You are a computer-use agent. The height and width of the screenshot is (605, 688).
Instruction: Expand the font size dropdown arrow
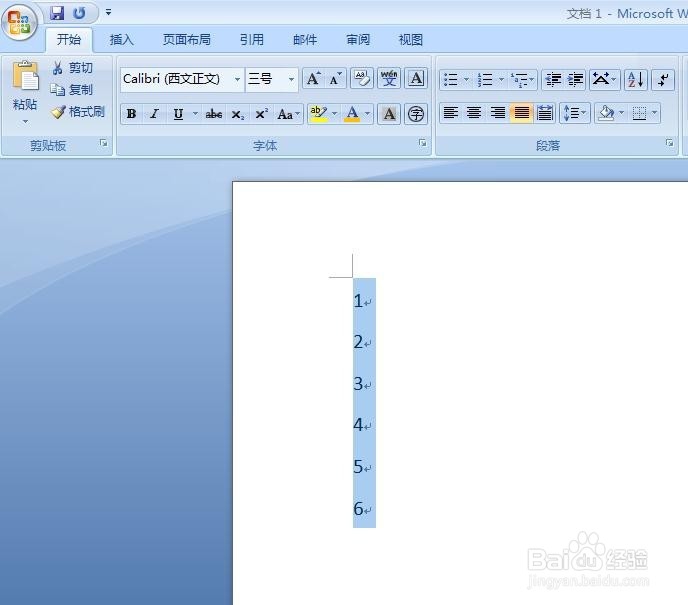pos(291,79)
